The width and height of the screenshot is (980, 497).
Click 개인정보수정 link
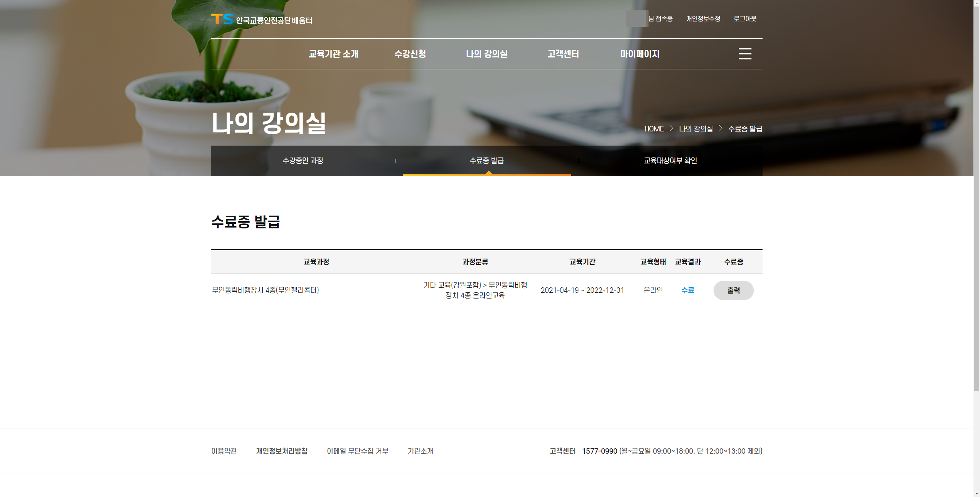703,18
